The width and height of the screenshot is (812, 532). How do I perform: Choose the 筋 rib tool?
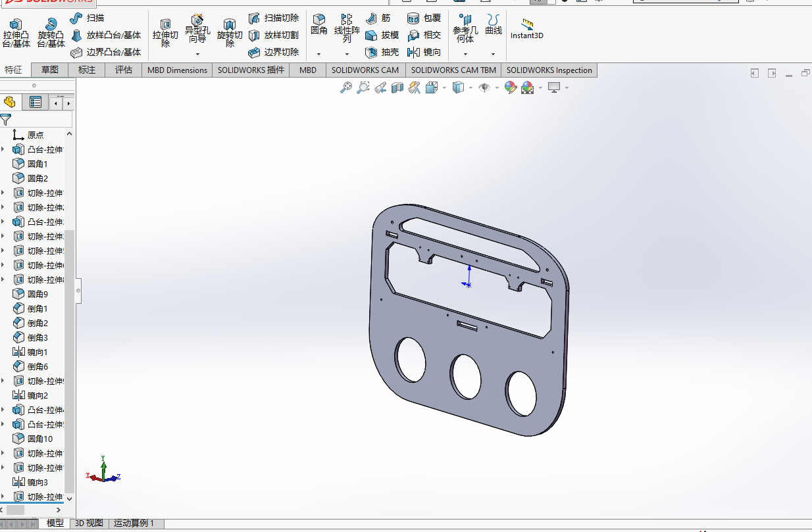378,18
